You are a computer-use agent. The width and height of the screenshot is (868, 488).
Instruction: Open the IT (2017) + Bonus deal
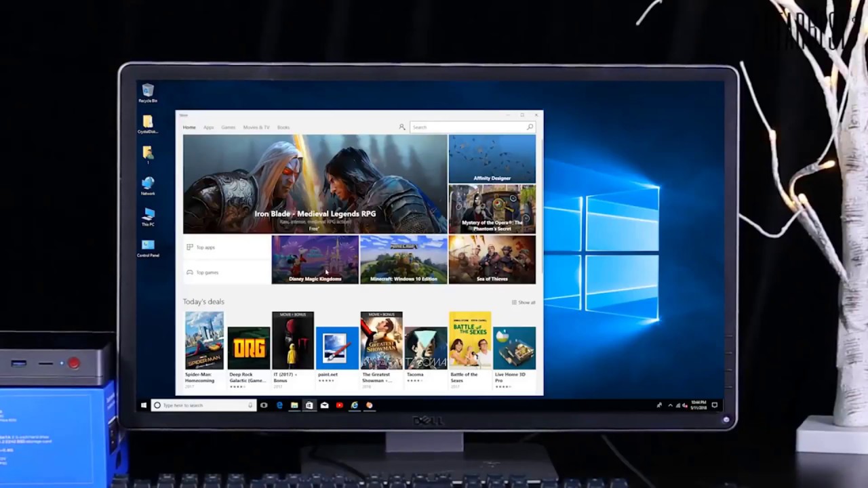pyautogui.click(x=293, y=350)
